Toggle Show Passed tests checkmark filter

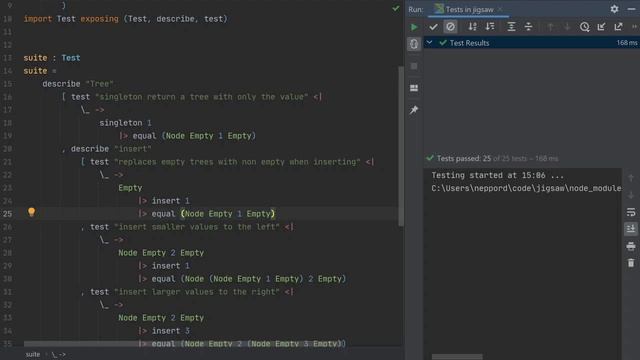coord(433,27)
